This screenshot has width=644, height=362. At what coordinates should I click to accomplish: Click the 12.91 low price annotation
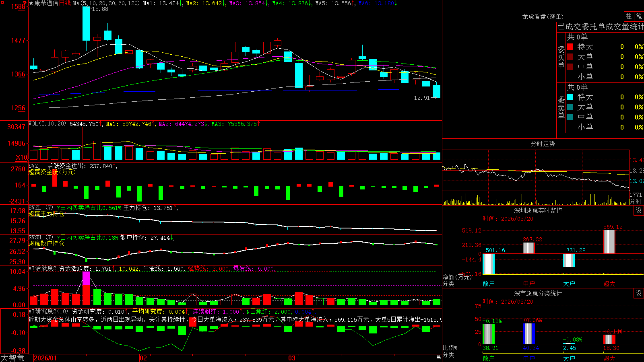click(x=422, y=98)
